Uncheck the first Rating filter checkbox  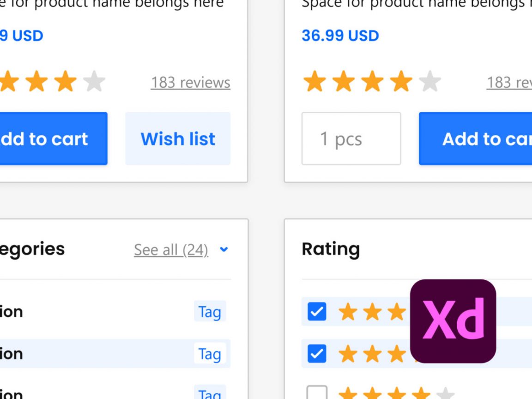[x=316, y=312]
